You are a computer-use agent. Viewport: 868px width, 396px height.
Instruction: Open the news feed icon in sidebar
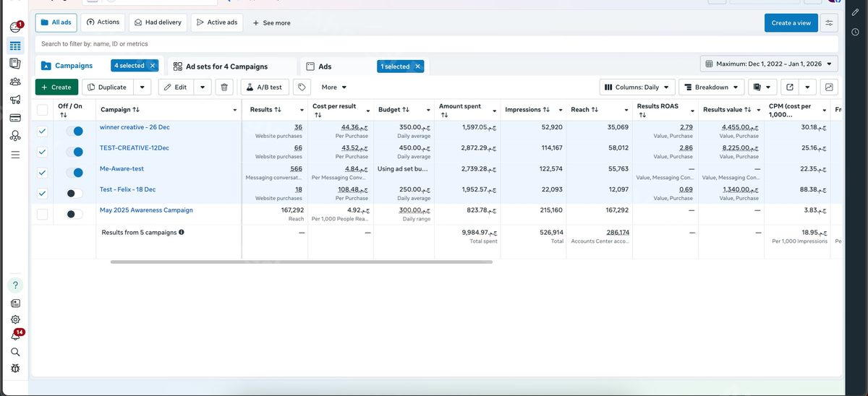15,304
